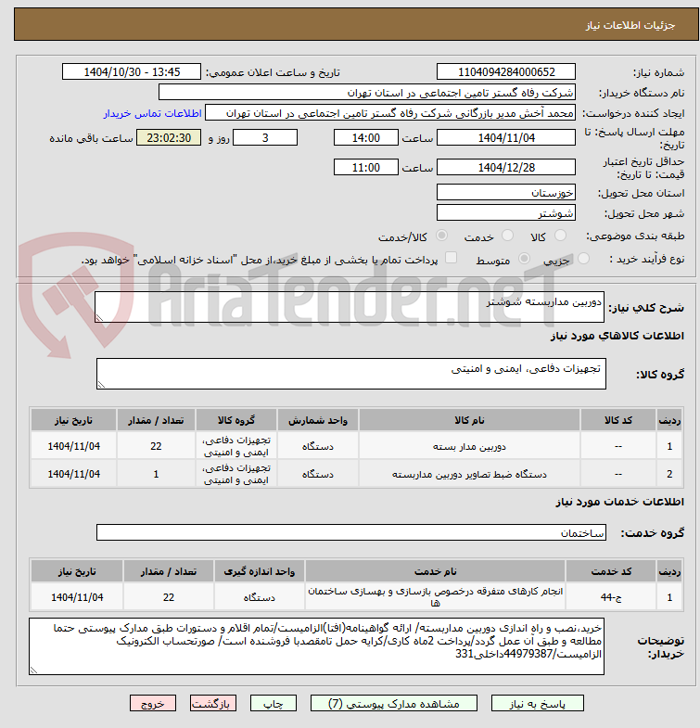The image size is (700, 728).
Task: Click the validity hour field 11:00
Action: (x=366, y=167)
